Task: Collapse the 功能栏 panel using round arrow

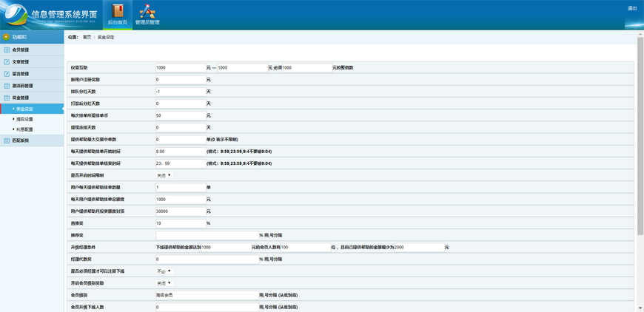Action: pos(6,37)
